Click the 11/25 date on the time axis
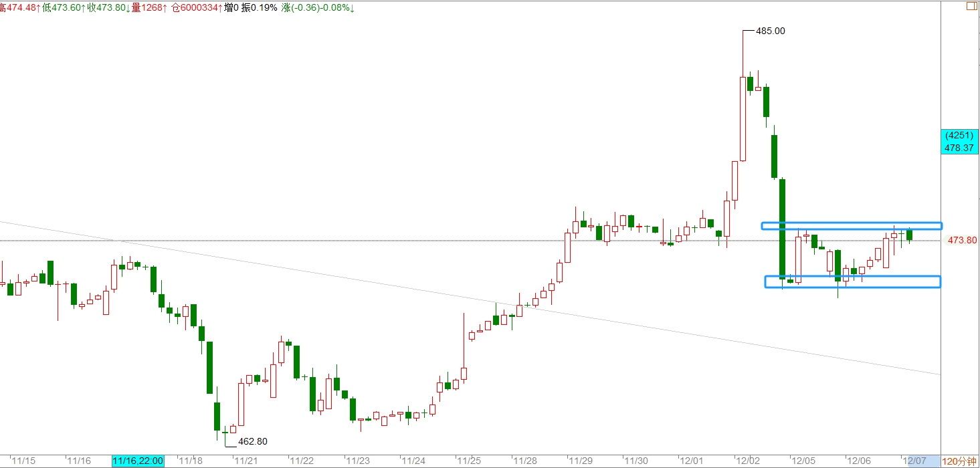The height and width of the screenshot is (468, 980). pyautogui.click(x=469, y=461)
